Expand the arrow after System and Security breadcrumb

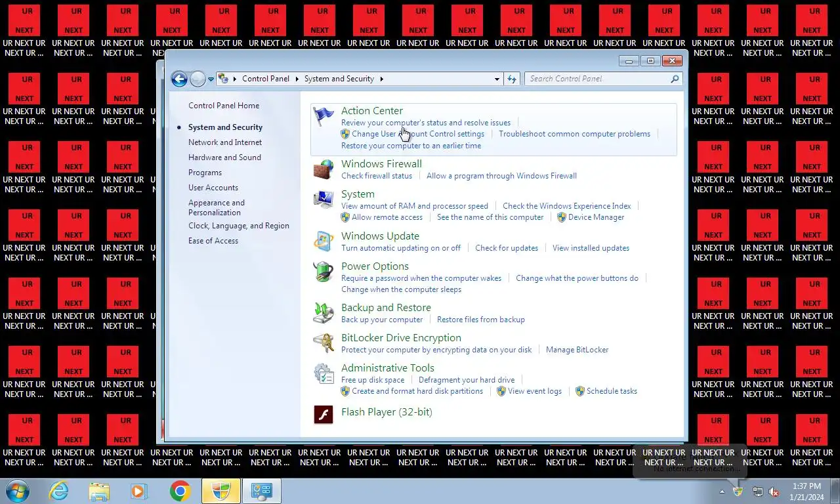[381, 79]
